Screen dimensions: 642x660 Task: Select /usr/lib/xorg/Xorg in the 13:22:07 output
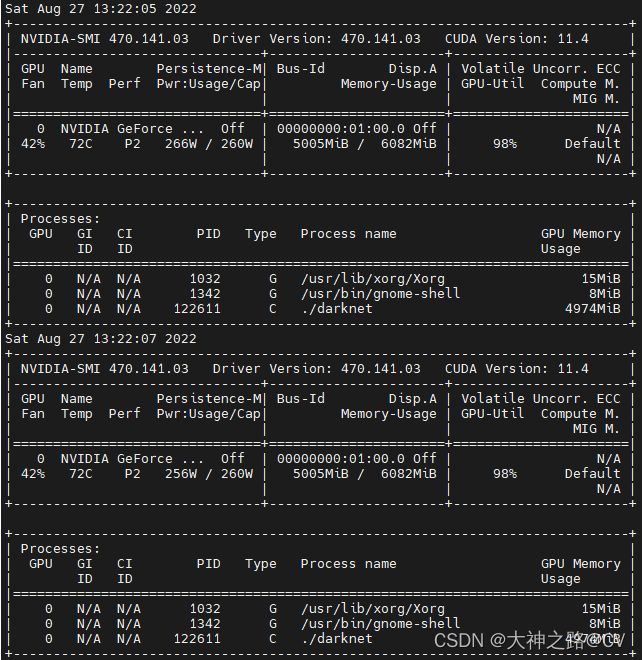point(373,609)
